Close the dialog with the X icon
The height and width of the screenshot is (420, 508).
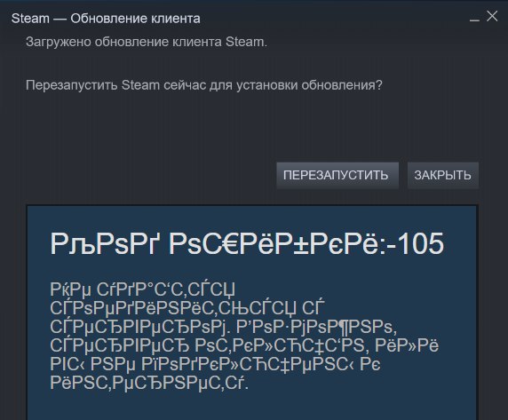(492, 16)
